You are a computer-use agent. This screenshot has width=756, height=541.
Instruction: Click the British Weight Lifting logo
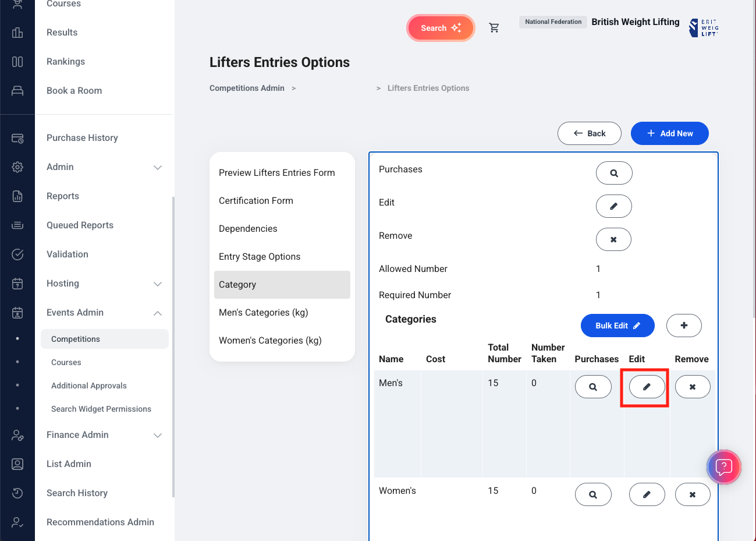pyautogui.click(x=704, y=28)
